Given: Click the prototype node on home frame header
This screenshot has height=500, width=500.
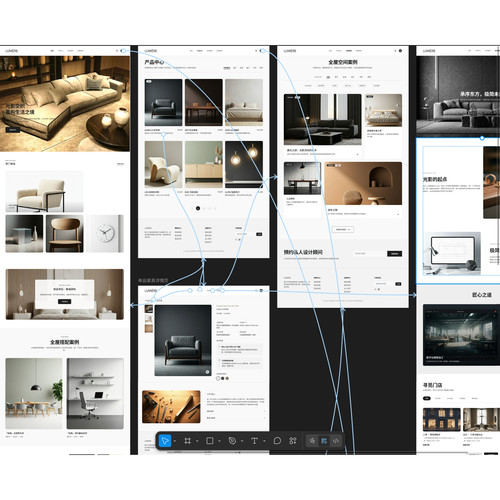Looking at the screenshot, I should tap(123, 51).
